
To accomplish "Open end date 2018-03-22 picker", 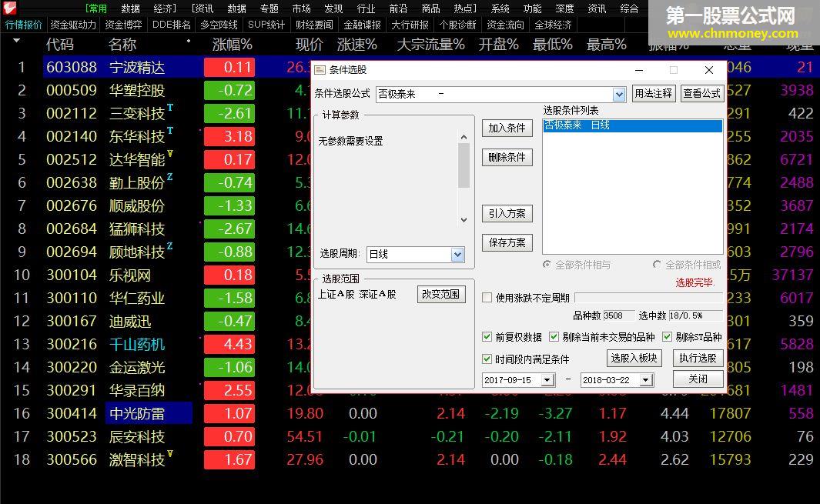I will (x=646, y=380).
